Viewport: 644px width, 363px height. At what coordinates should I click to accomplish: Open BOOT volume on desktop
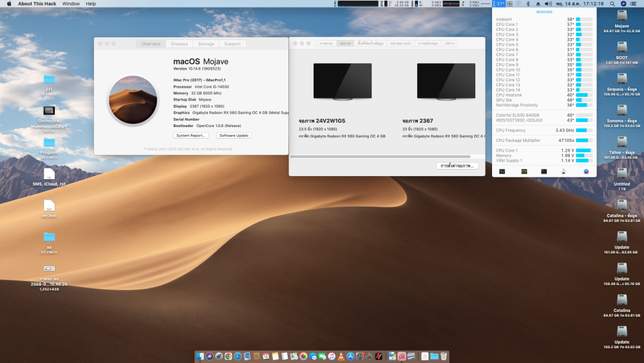coord(622,47)
